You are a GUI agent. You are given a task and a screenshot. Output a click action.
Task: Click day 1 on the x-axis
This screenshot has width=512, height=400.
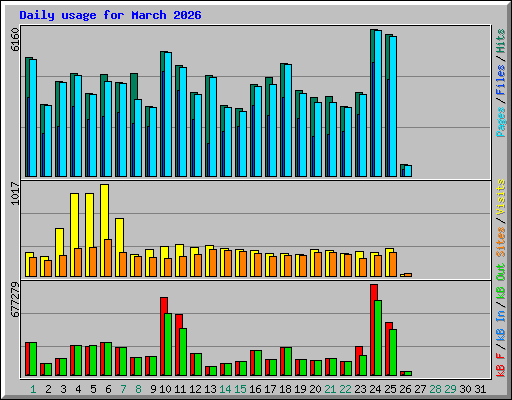point(33,389)
